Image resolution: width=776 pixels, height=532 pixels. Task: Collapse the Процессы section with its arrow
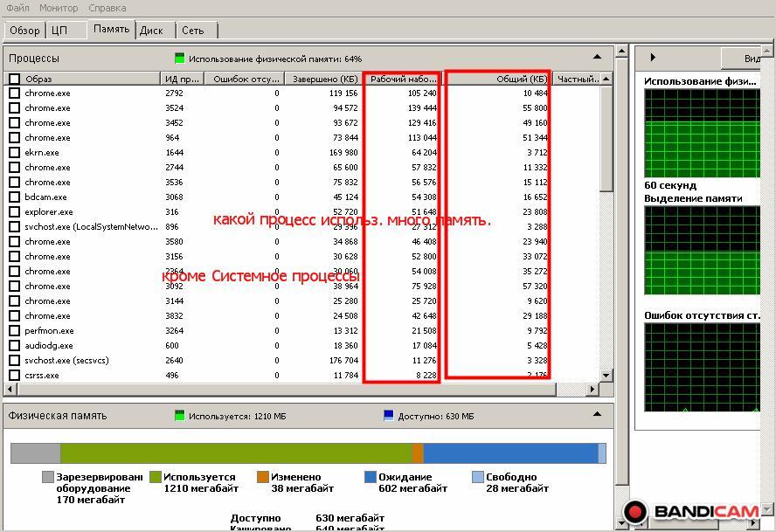coord(598,57)
